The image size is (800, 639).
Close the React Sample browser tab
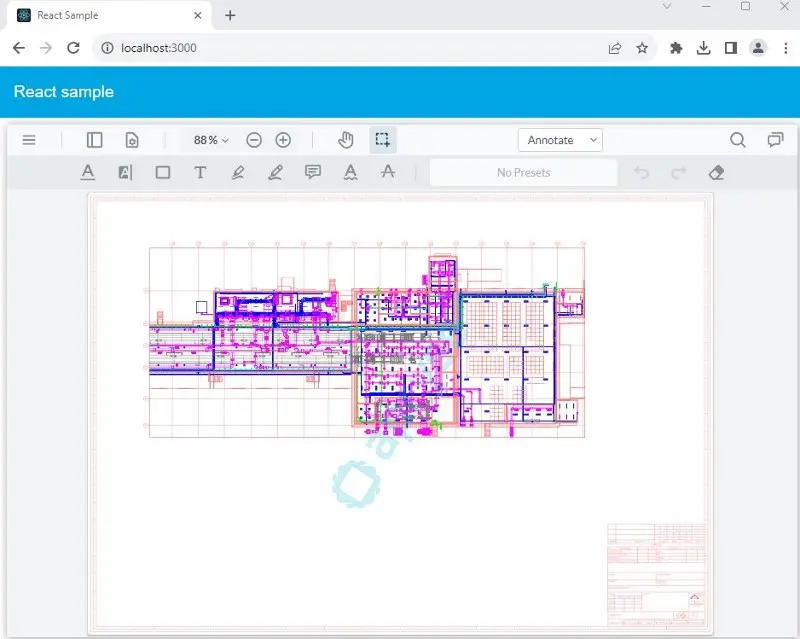(197, 15)
